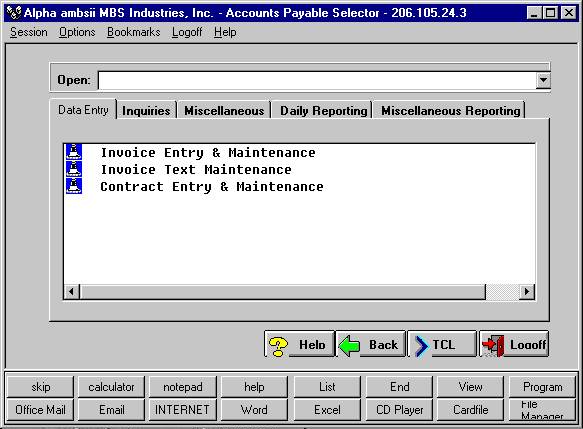Click the blue chevron TCL icon
This screenshot has width=583, height=429.
tap(421, 346)
